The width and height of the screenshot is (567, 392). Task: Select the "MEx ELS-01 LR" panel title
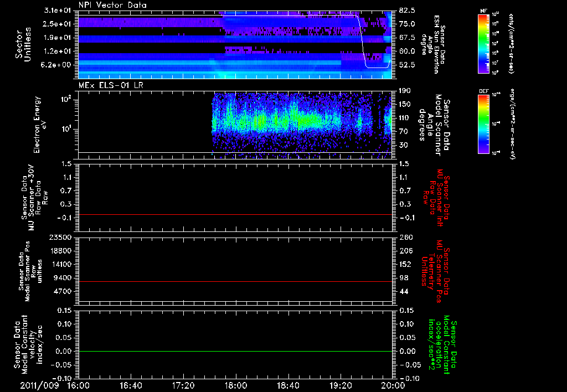tap(110, 85)
